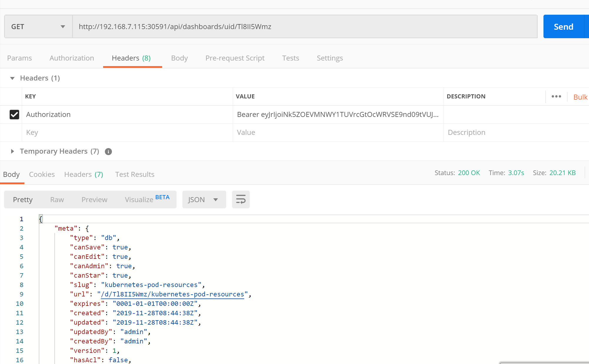Switch response view to Raw
The height and width of the screenshot is (364, 589).
[57, 200]
